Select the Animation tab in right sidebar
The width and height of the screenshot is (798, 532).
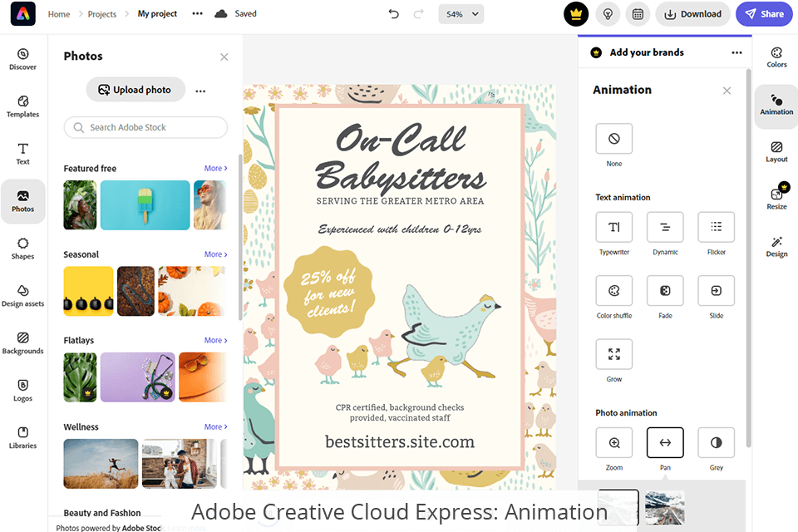(776, 105)
